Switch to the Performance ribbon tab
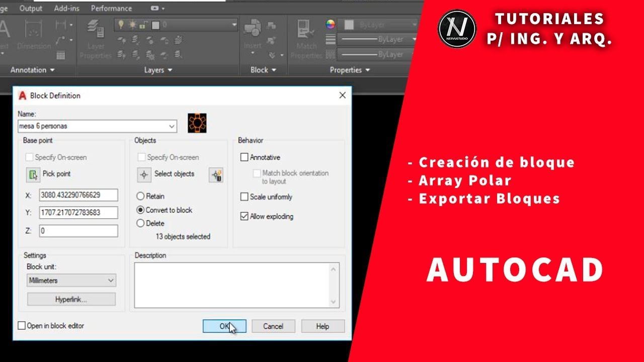This screenshot has width=644, height=362. [x=112, y=8]
